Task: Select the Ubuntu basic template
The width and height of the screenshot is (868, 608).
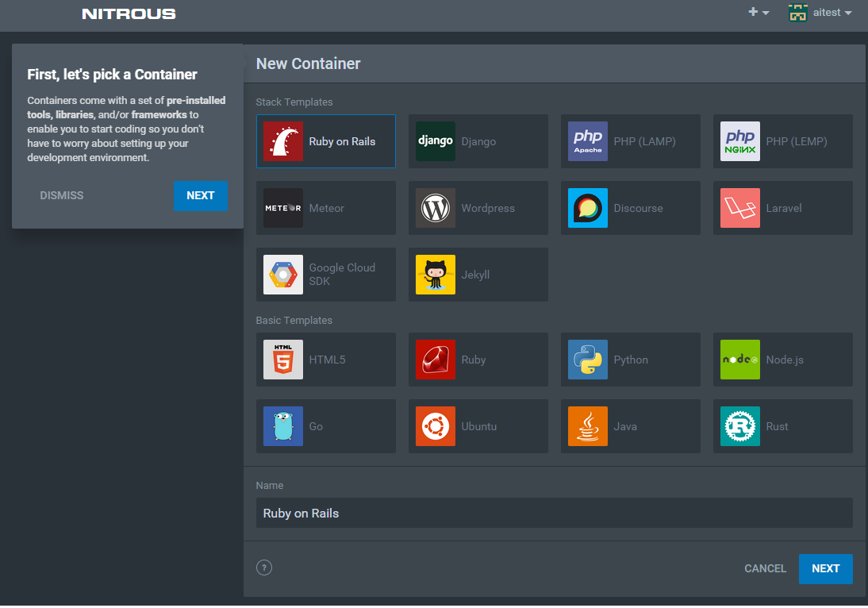Action: point(478,426)
